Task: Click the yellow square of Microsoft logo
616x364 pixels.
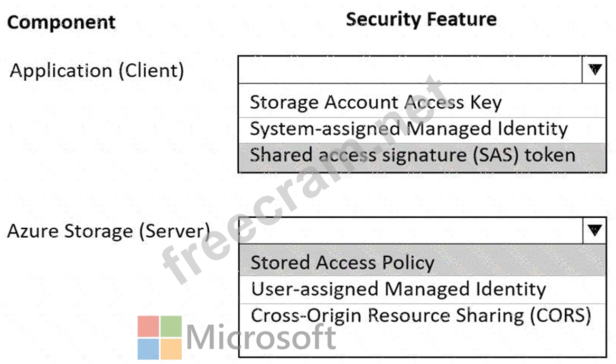Action: (x=171, y=349)
